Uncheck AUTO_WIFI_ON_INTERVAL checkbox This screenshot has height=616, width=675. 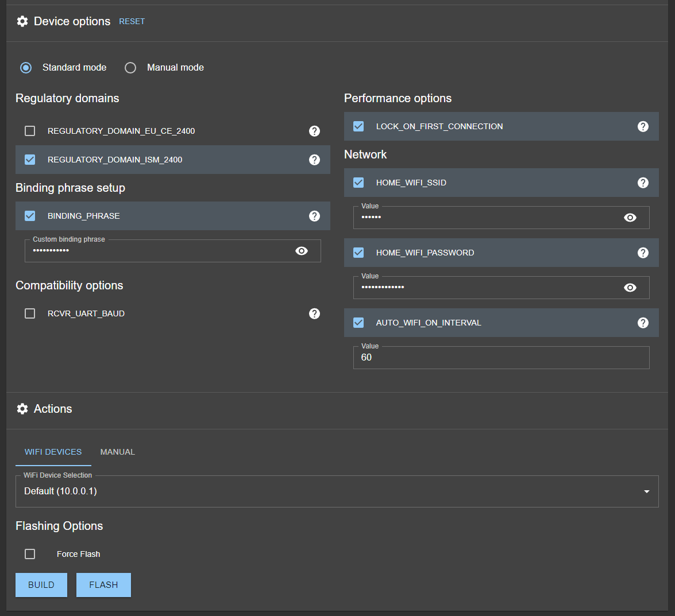click(x=358, y=323)
